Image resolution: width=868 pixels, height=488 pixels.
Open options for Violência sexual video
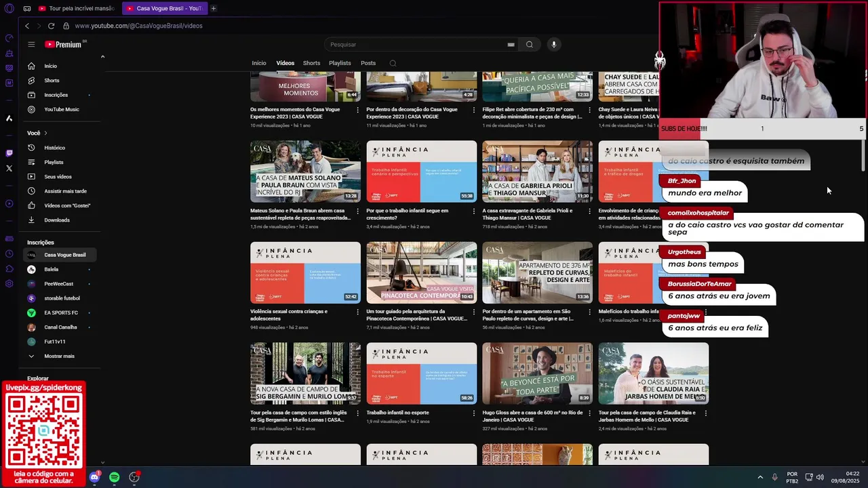click(357, 312)
